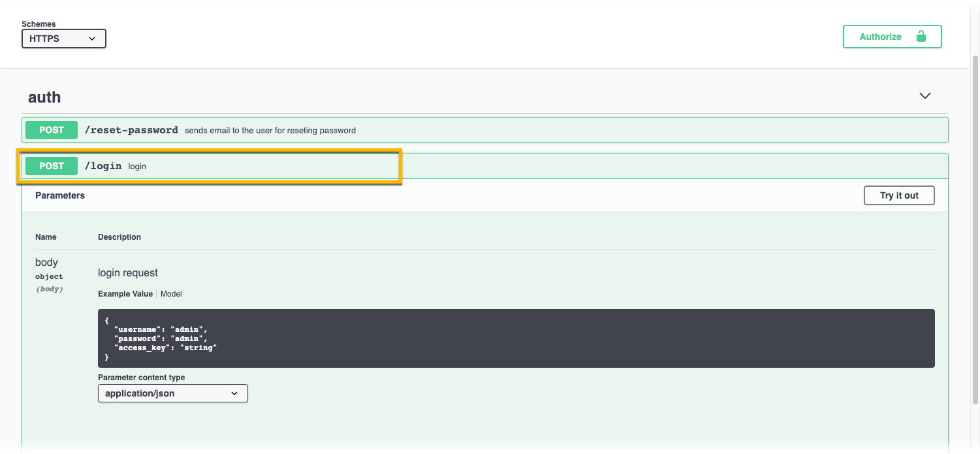
Task: Click the "login request" body description
Action: tap(128, 272)
